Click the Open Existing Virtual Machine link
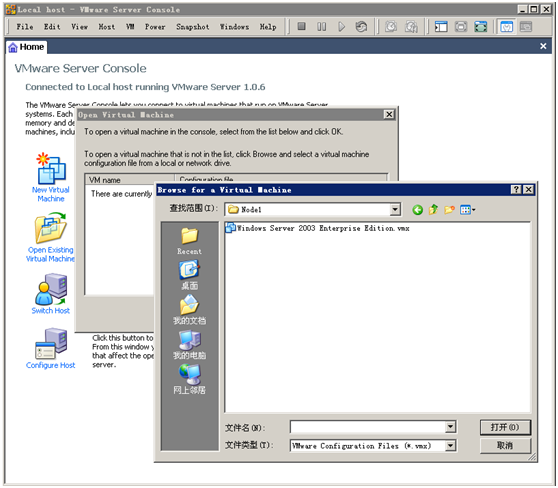Viewport: 558px width, 488px height. 51,254
